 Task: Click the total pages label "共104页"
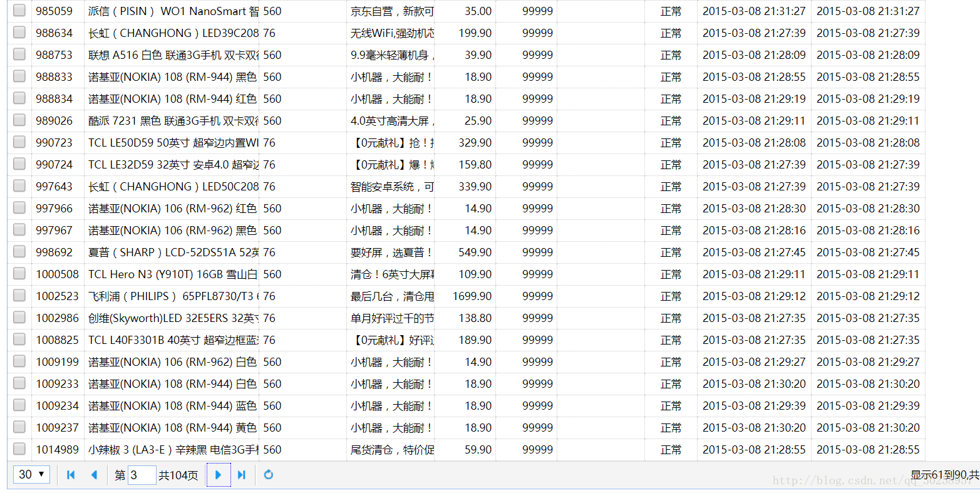pos(178,475)
